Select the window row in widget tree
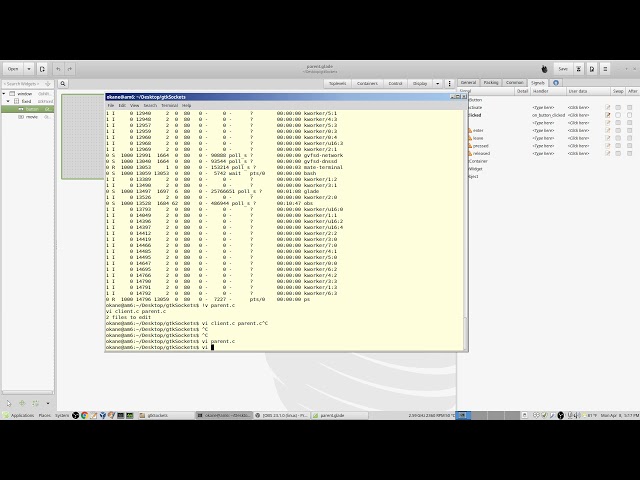Image resolution: width=640 pixels, height=480 pixels. [28, 94]
